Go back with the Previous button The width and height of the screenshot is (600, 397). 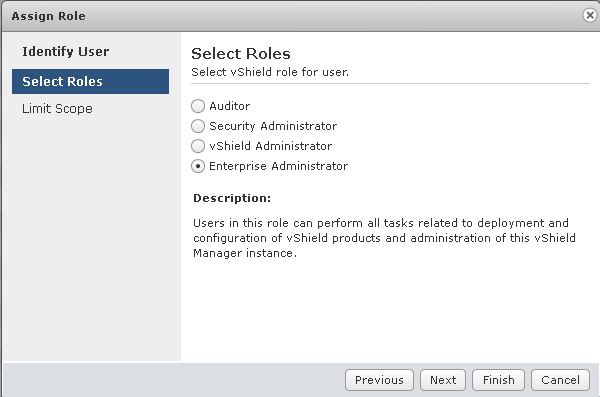379,380
